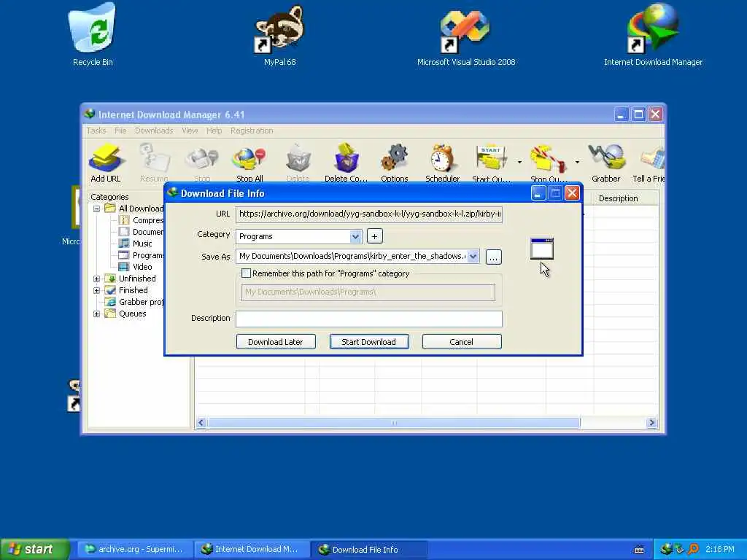Image resolution: width=747 pixels, height=560 pixels.
Task: Click the Start Queue toolbar icon
Action: [491, 163]
